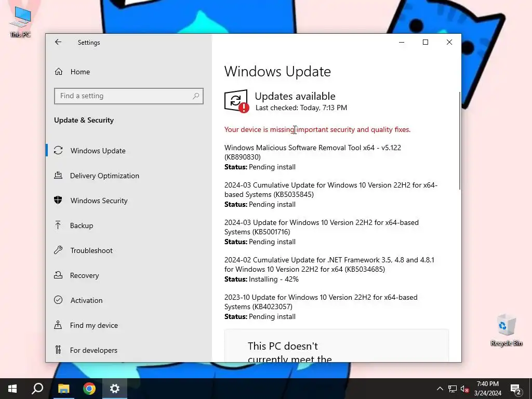Select the This PC desktop icon
The width and height of the screenshot is (532, 399).
[x=20, y=21]
